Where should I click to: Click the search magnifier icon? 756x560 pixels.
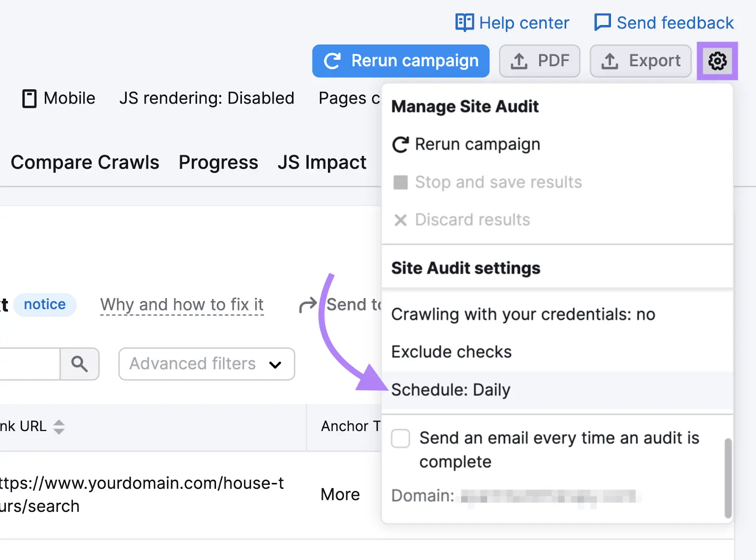(x=79, y=364)
